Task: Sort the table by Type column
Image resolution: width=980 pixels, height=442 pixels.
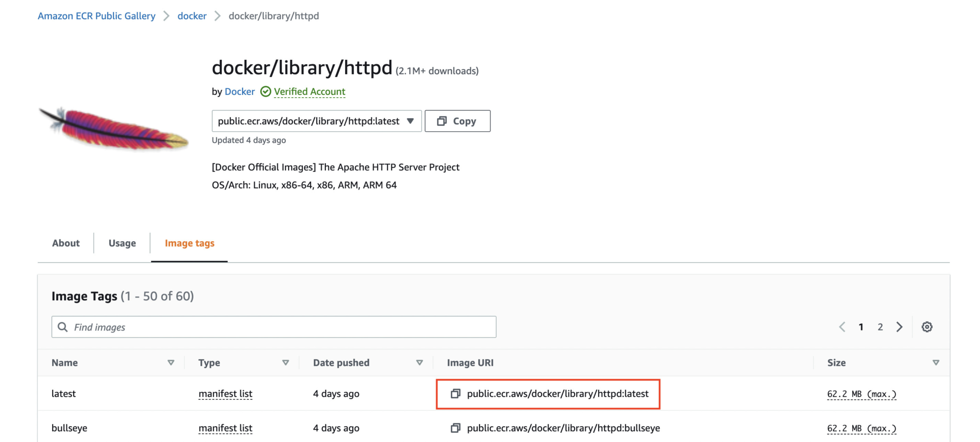Action: 286,363
